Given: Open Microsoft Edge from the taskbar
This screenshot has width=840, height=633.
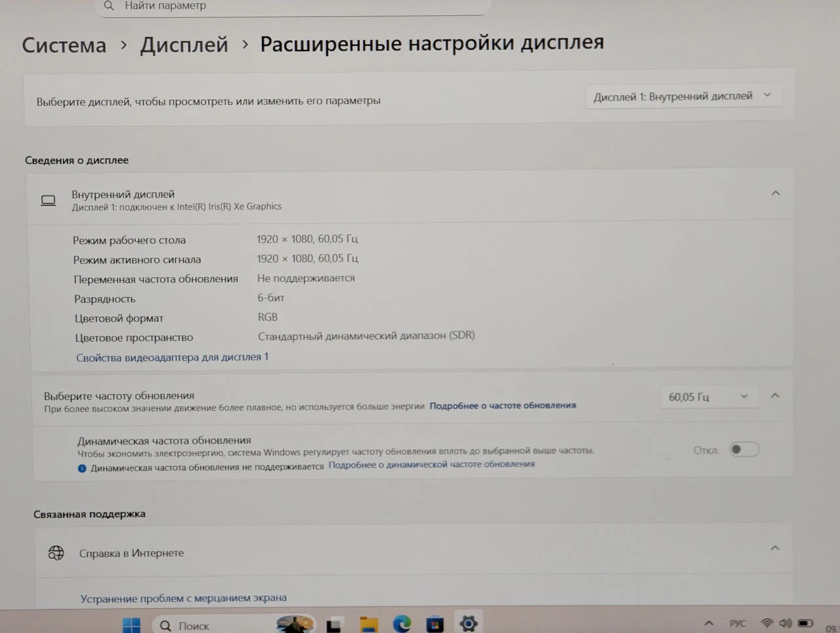Looking at the screenshot, I should pos(402,624).
